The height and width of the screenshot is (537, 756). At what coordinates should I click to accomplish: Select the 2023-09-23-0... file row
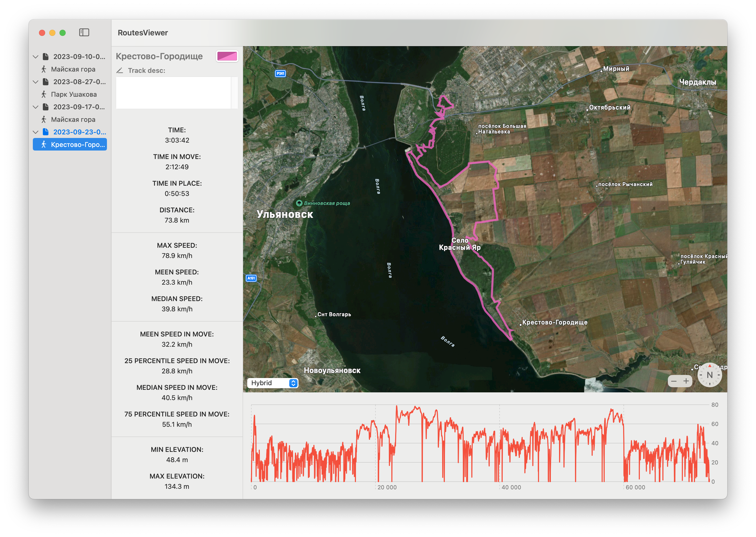tap(70, 132)
